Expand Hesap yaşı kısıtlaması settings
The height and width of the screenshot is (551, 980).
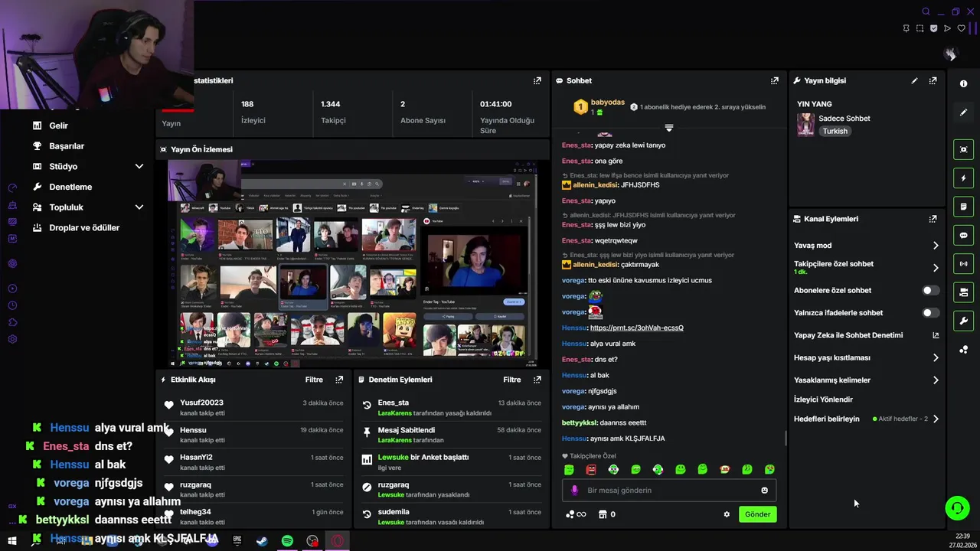(x=936, y=357)
